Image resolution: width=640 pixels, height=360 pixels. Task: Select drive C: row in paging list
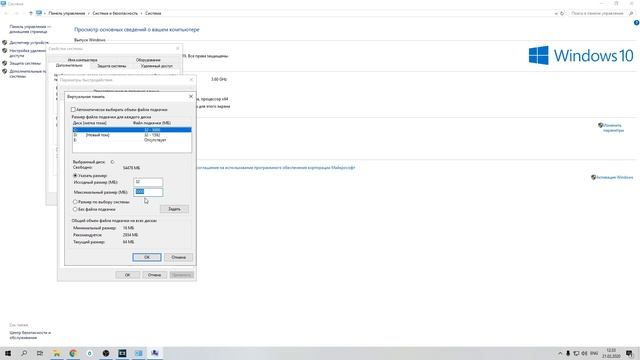point(131,130)
